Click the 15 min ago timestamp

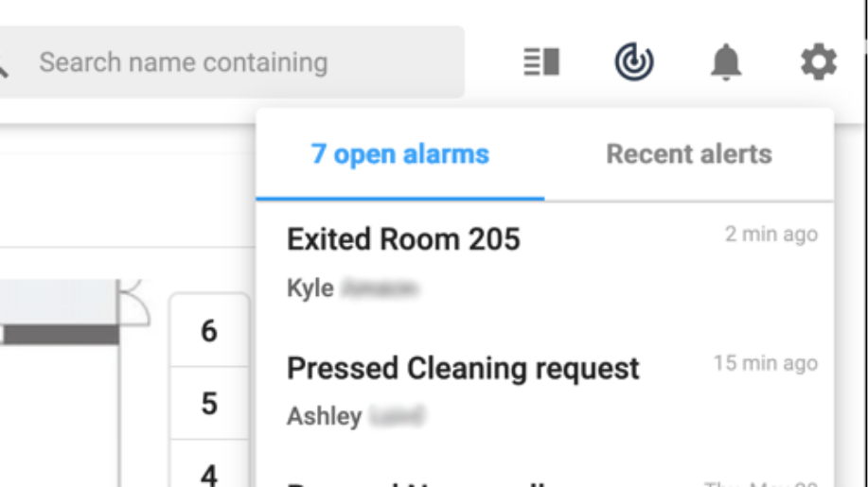pyautogui.click(x=766, y=363)
